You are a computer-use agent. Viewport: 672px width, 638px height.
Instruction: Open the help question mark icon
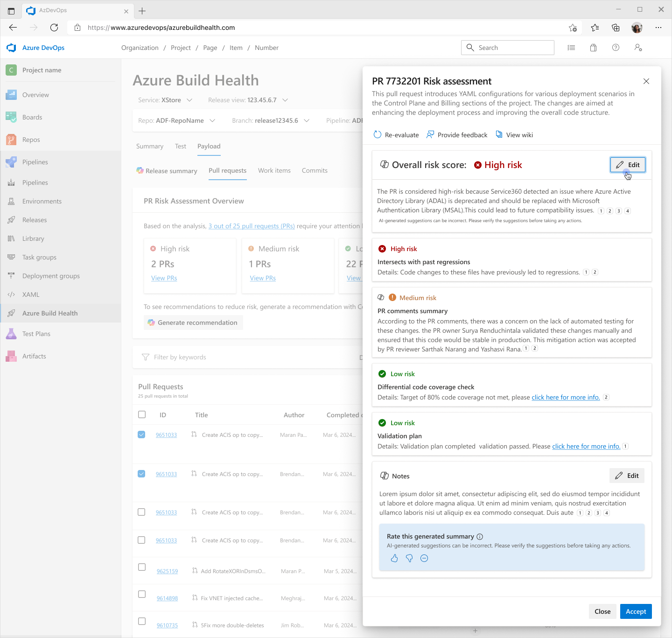616,48
